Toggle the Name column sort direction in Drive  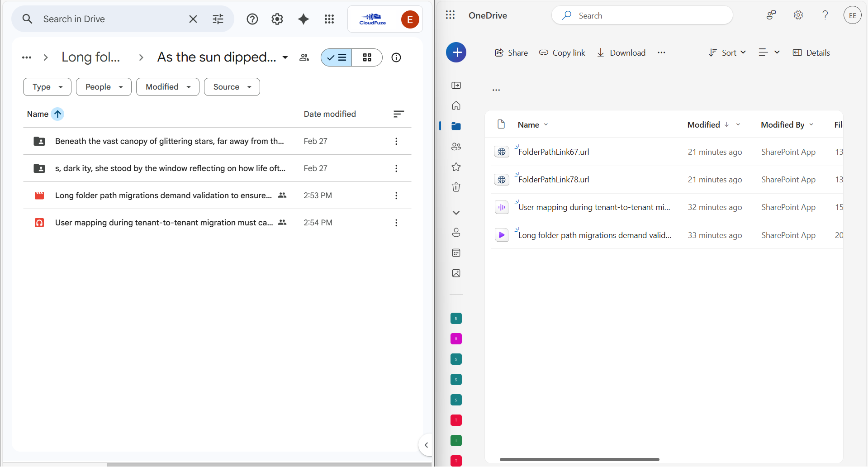57,114
